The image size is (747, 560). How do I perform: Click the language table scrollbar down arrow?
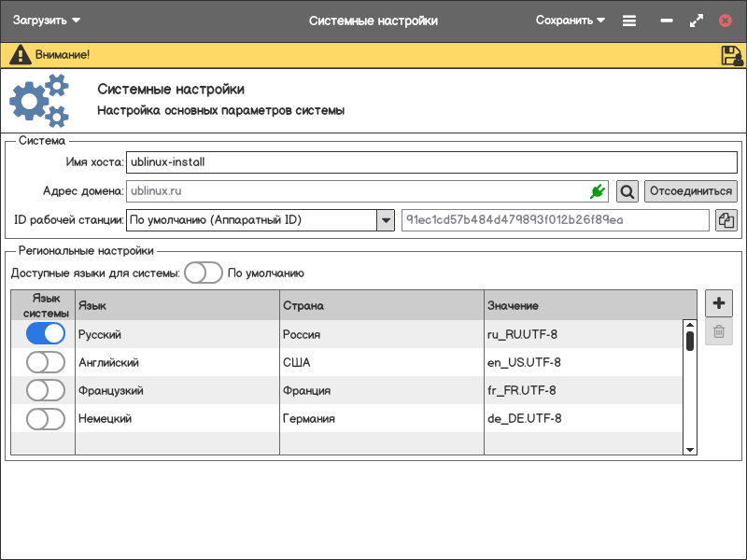690,449
